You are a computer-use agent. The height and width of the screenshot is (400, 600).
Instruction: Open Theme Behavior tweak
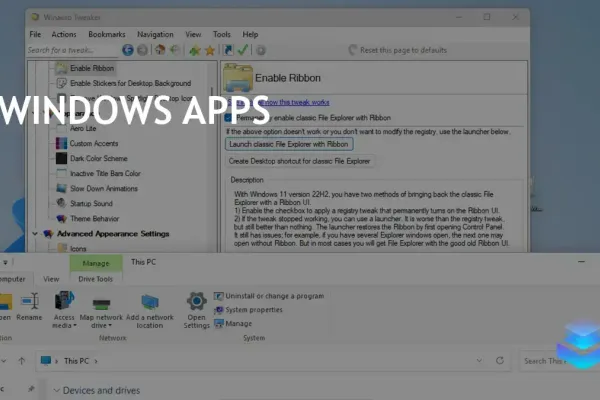(x=95, y=219)
